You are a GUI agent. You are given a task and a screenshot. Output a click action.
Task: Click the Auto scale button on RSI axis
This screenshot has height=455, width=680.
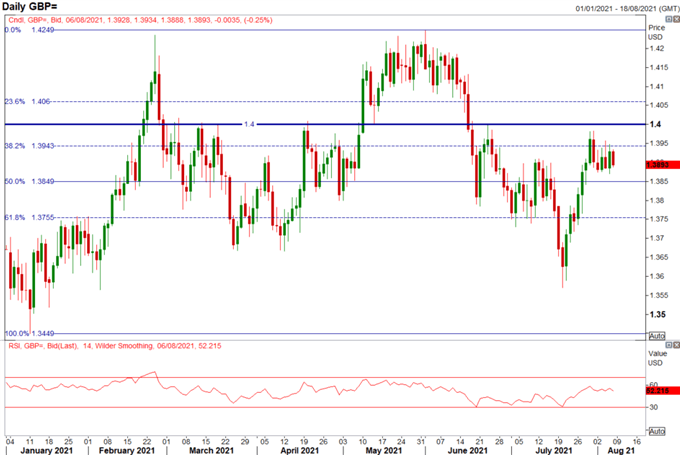657,431
